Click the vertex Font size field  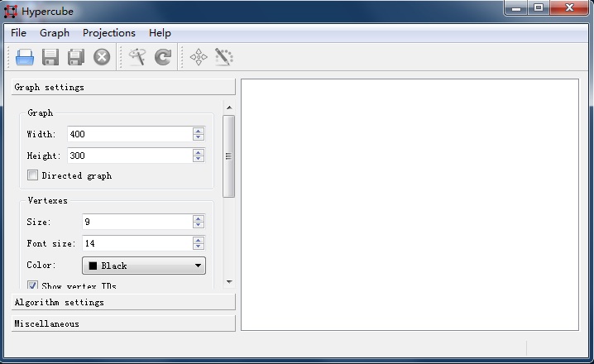point(137,243)
